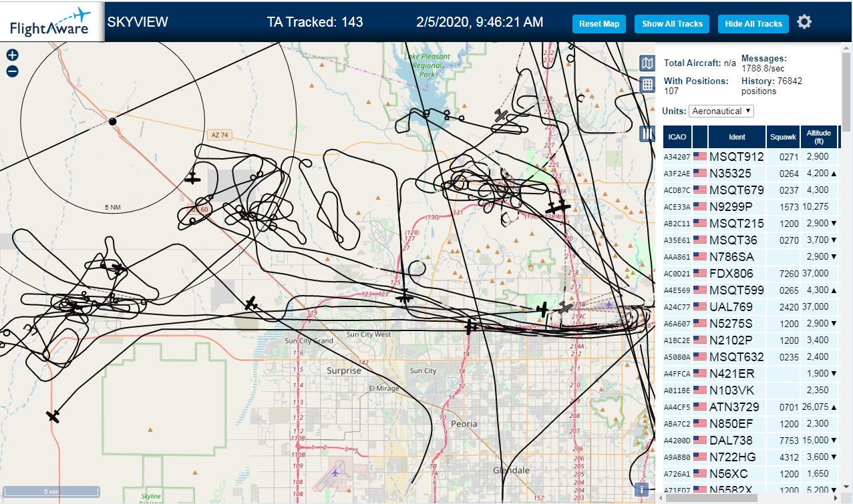Sort table by Squawk column
The height and width of the screenshot is (504, 853).
[783, 137]
